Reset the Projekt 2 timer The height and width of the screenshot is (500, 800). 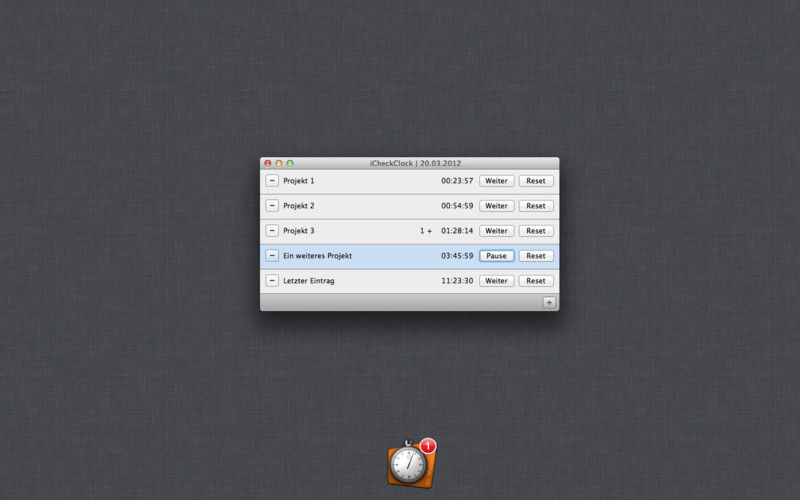536,206
